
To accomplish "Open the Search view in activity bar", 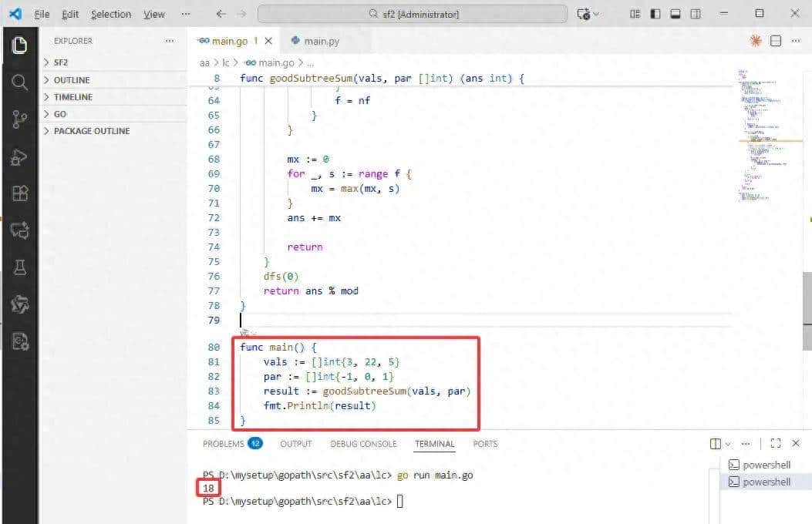I will click(x=19, y=82).
